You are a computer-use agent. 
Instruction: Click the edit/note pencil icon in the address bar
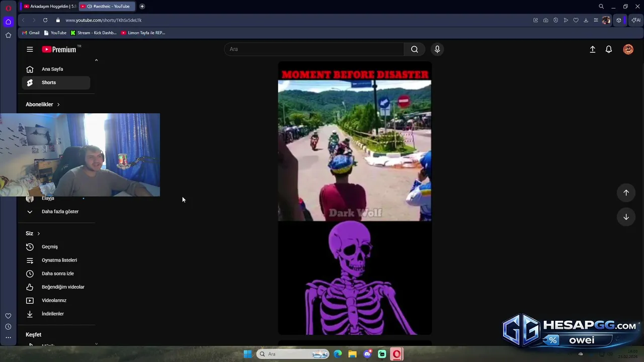(535, 20)
